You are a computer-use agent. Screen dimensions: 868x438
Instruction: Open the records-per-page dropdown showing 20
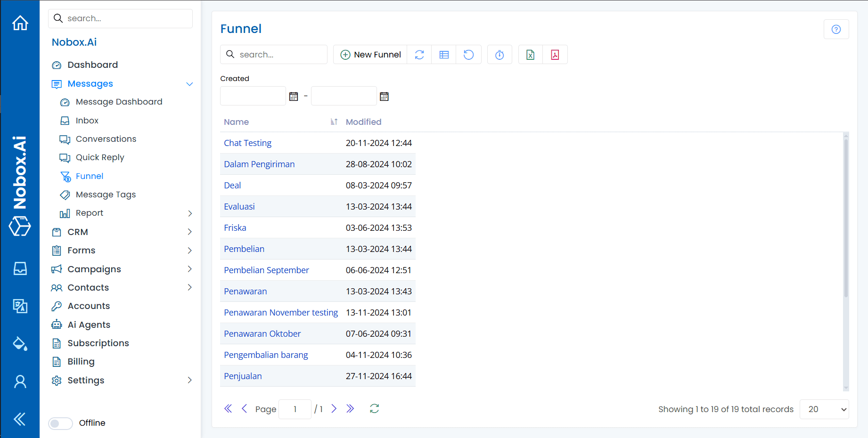[x=824, y=409]
